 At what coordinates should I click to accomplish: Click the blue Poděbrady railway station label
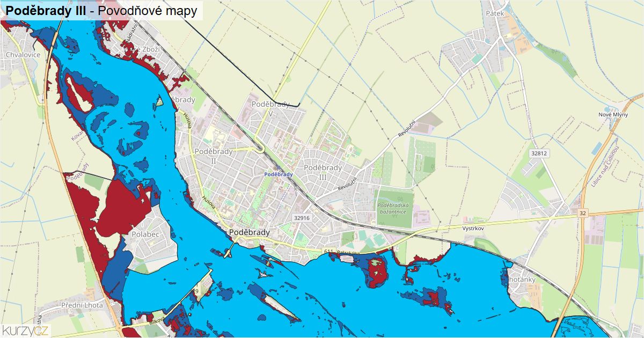point(279,174)
